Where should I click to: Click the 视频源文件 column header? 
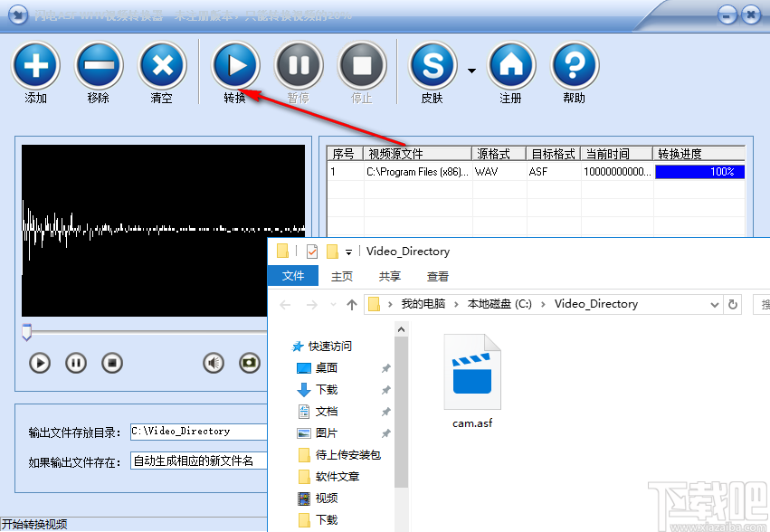[418, 154]
